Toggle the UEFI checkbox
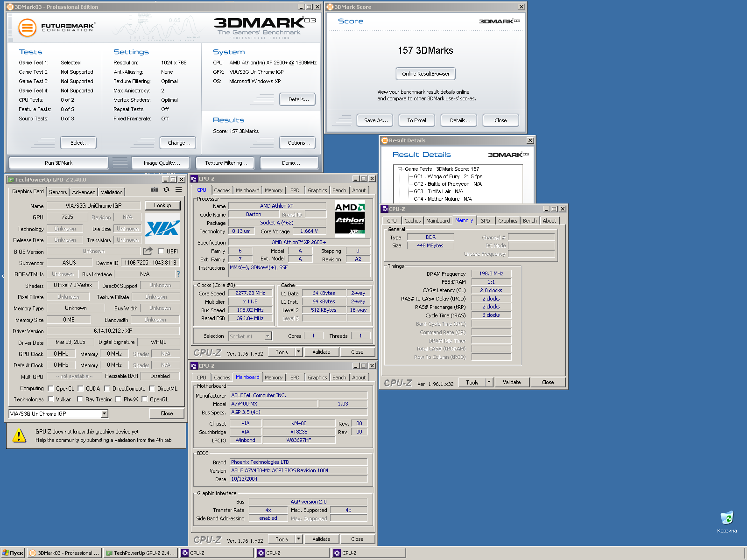The width and height of the screenshot is (747, 560). click(161, 252)
